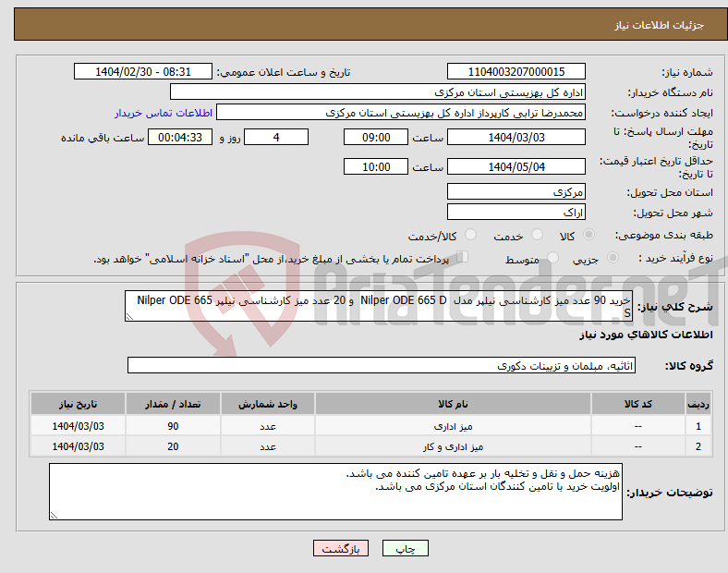Click the price validity time 10:00 field
Image resolution: width=728 pixels, height=573 pixels.
point(376,166)
